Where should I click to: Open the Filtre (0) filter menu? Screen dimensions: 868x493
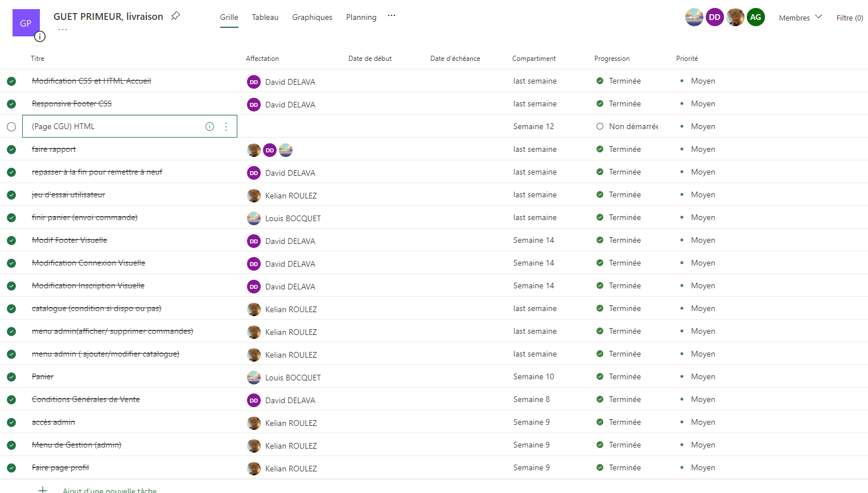(x=849, y=18)
